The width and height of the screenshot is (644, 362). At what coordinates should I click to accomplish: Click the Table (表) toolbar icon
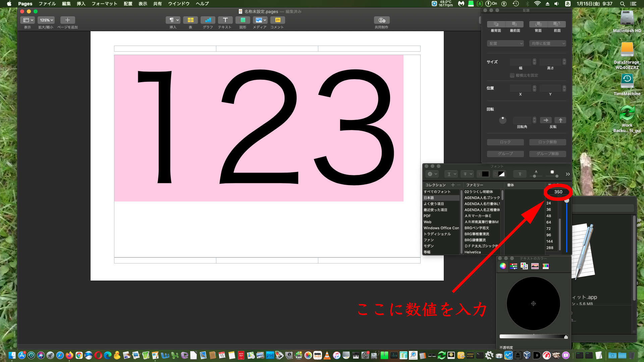tap(190, 20)
